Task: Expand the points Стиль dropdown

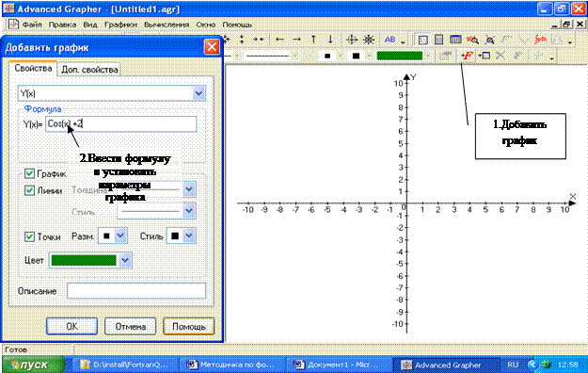Action: (x=188, y=235)
